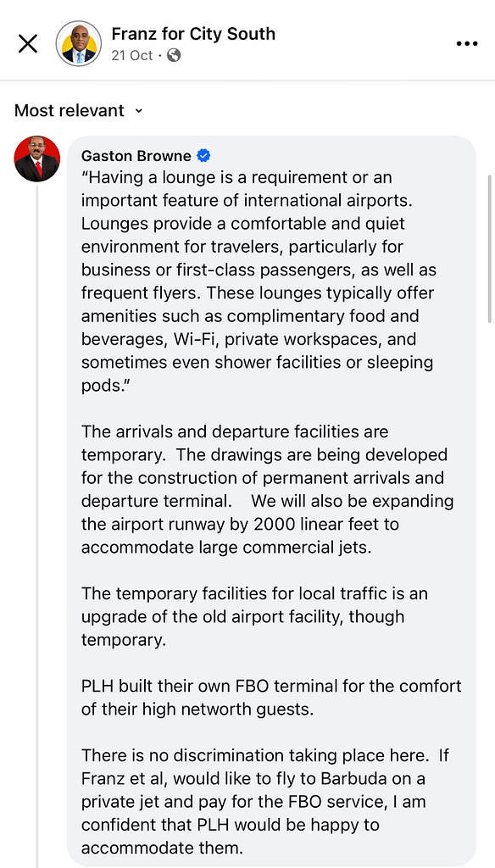Click the 'upgrade of the old airport facility' line
Screen dimensions: 495x868
(x=243, y=617)
